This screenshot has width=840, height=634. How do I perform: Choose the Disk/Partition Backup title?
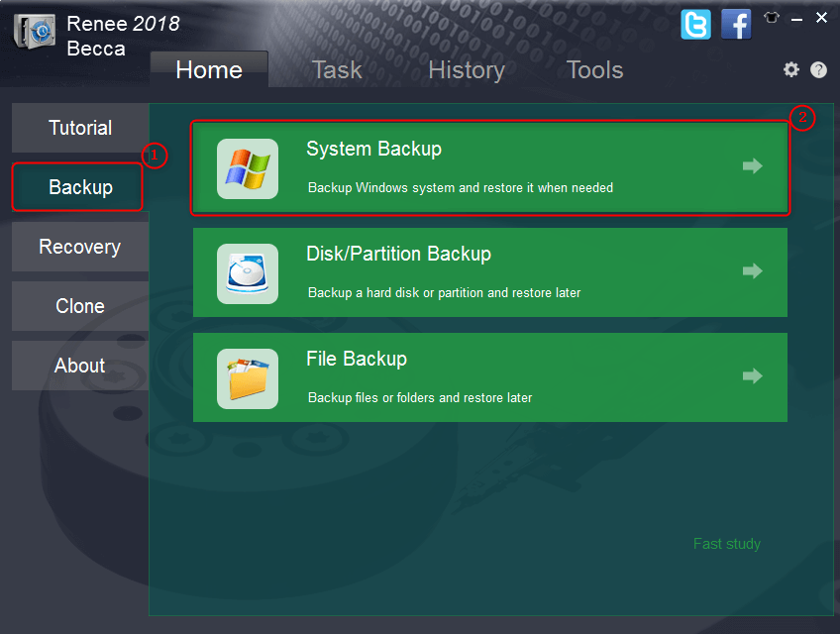pos(398,254)
